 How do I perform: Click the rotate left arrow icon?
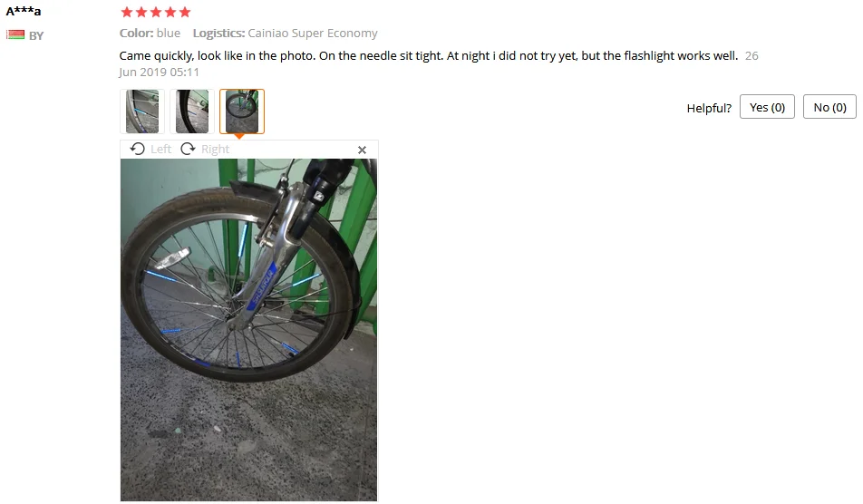(x=138, y=149)
